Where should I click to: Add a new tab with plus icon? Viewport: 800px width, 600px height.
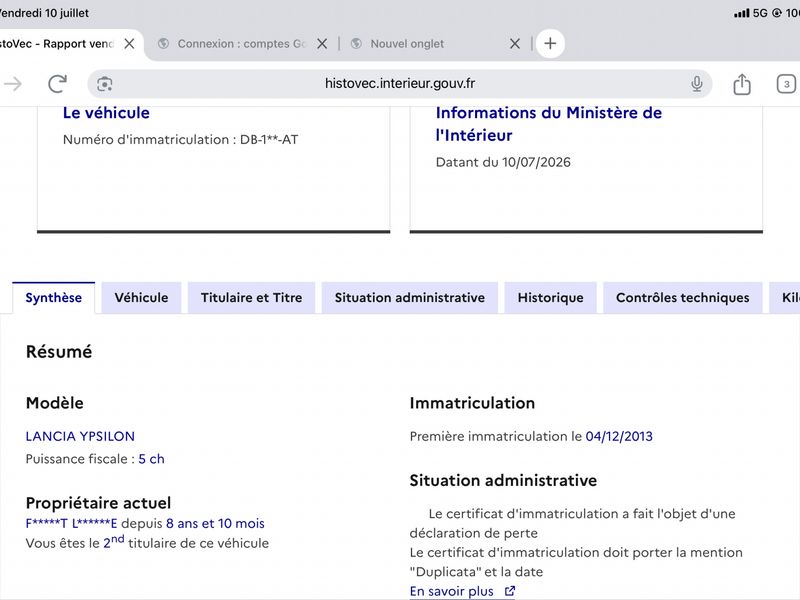tap(550, 43)
